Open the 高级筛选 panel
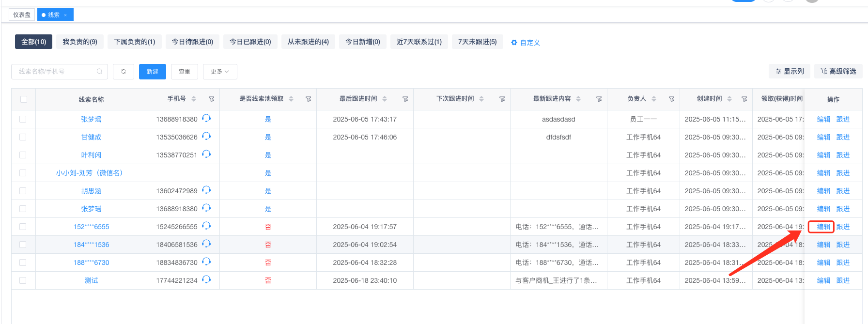 point(838,71)
